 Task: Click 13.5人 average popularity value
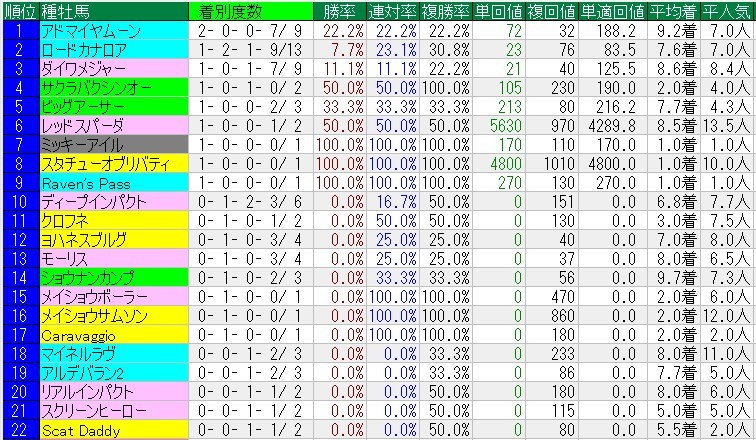pos(729,126)
